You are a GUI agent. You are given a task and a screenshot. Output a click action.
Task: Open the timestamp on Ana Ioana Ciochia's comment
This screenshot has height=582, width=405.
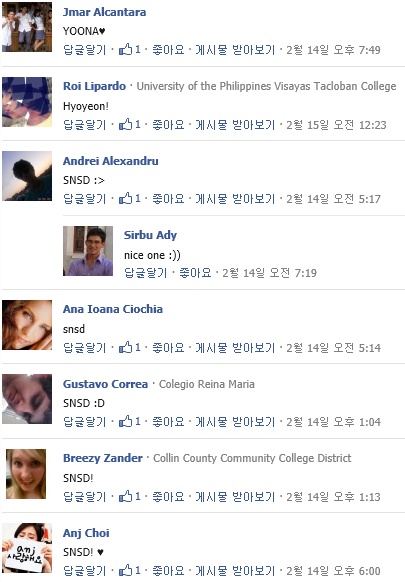pyautogui.click(x=333, y=347)
